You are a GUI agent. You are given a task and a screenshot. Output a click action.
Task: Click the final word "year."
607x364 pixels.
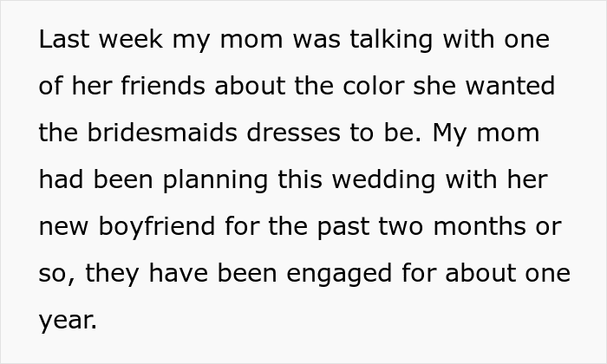[x=69, y=322]
